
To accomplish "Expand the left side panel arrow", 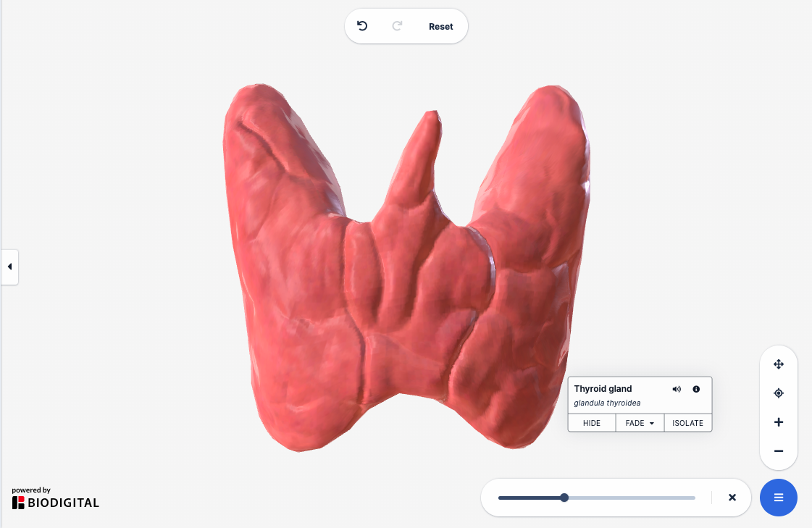I will pos(10,267).
